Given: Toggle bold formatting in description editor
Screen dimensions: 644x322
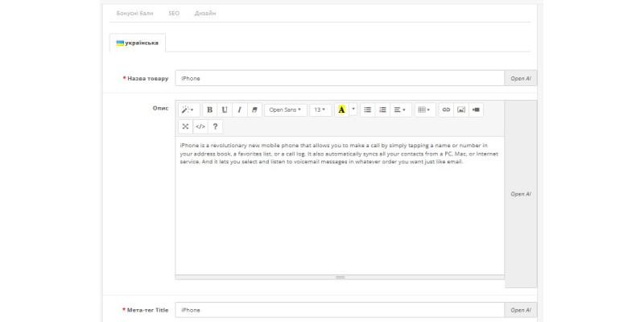Looking at the screenshot, I should (x=209, y=109).
